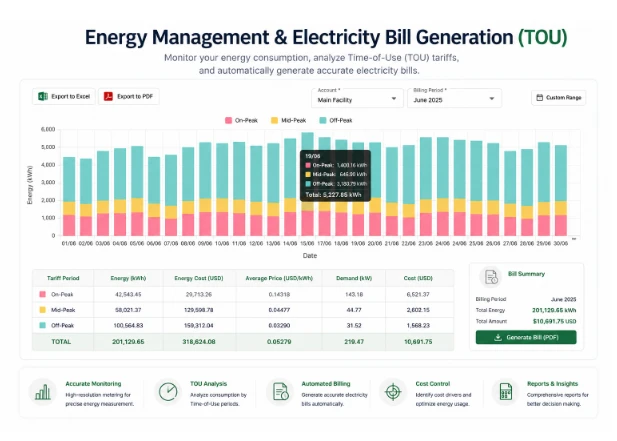Click the Tariff Period column header
Viewport: 617px width, 441px height.
point(63,278)
